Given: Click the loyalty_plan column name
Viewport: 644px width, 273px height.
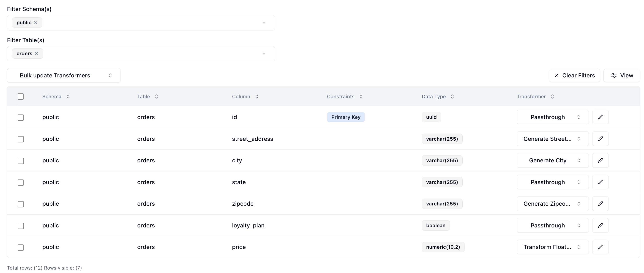Looking at the screenshot, I should click(248, 225).
